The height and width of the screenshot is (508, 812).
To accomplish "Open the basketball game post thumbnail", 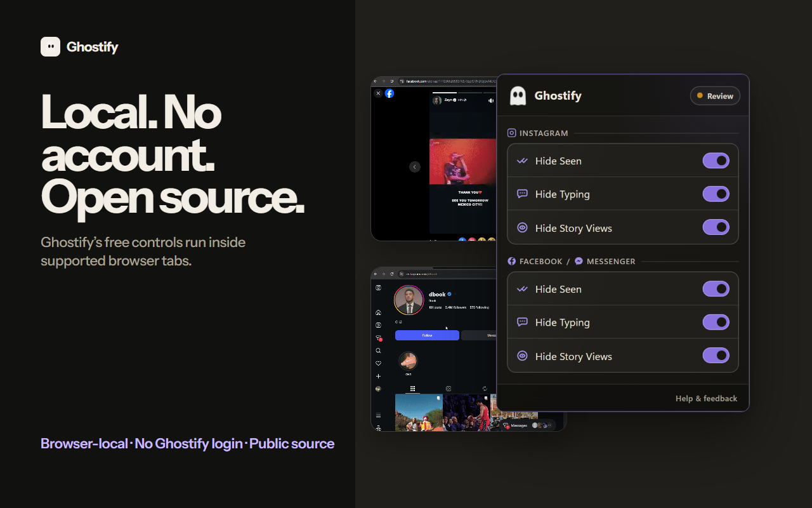I will tap(466, 413).
